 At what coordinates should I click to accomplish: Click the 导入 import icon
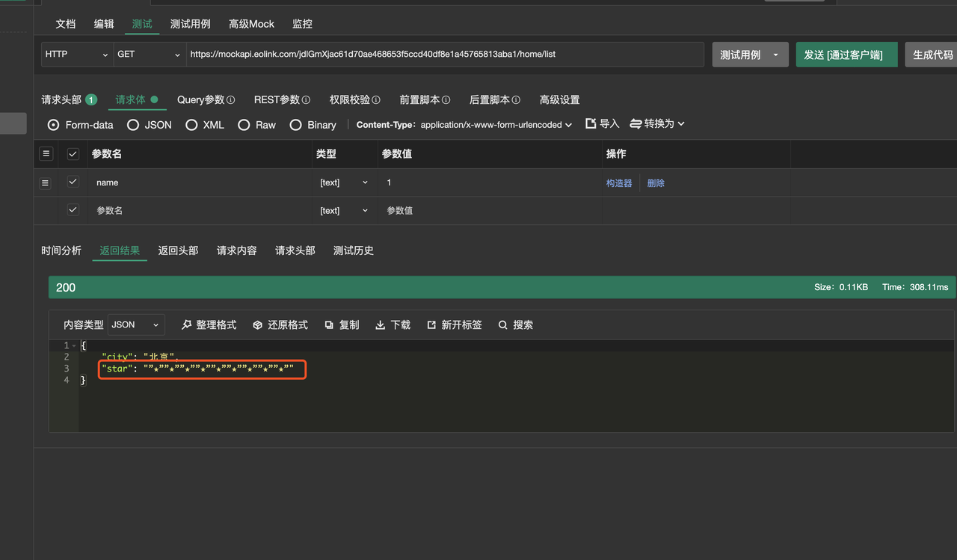pos(591,123)
